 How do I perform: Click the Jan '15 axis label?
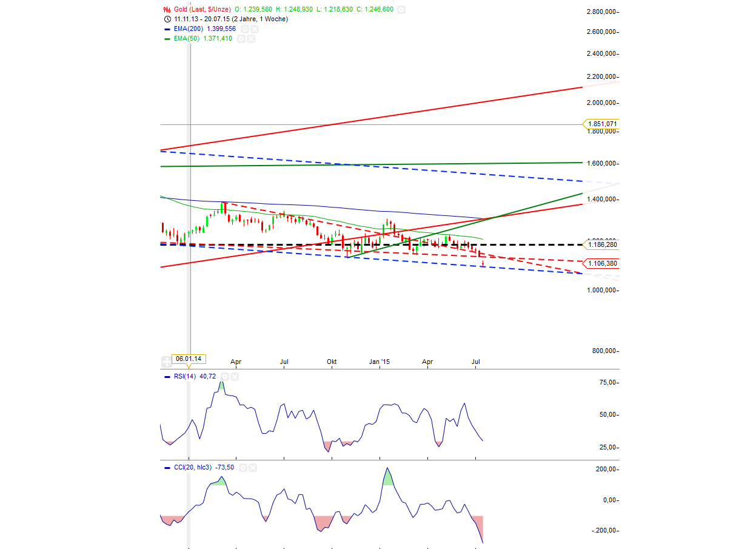tap(380, 362)
